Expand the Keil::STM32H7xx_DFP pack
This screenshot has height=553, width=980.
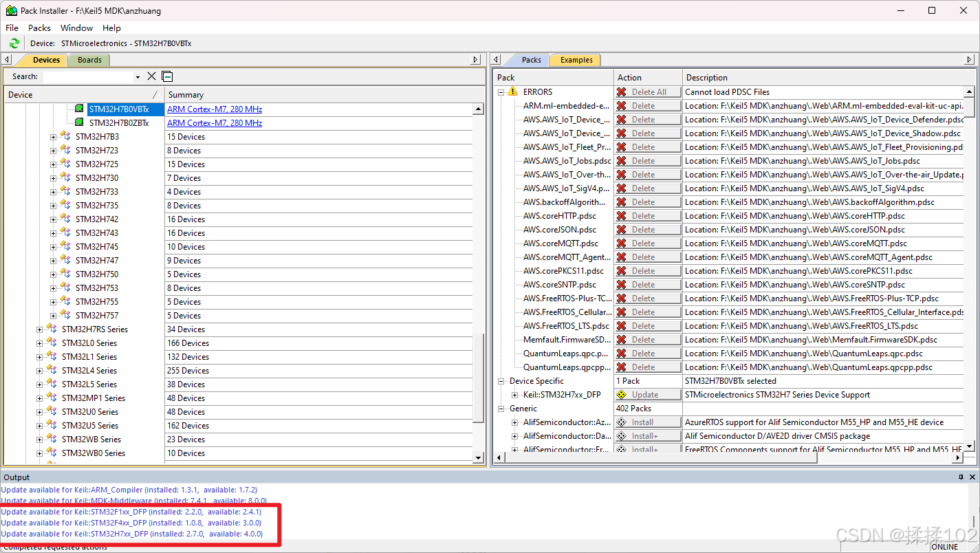coord(514,394)
